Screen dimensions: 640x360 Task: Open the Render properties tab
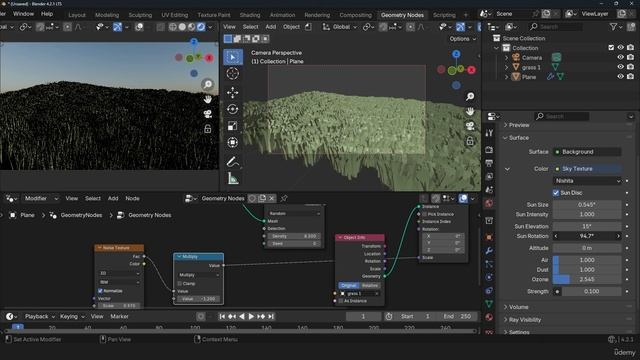coord(489,150)
